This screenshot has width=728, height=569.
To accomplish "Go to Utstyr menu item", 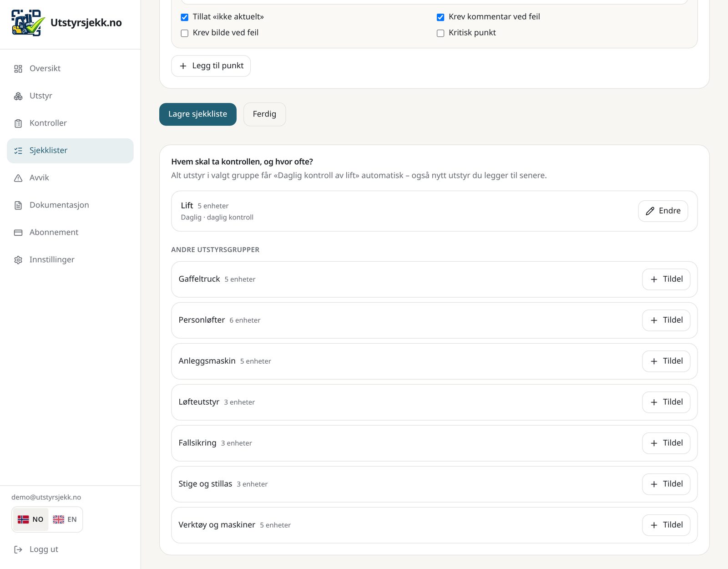I will (x=70, y=96).
